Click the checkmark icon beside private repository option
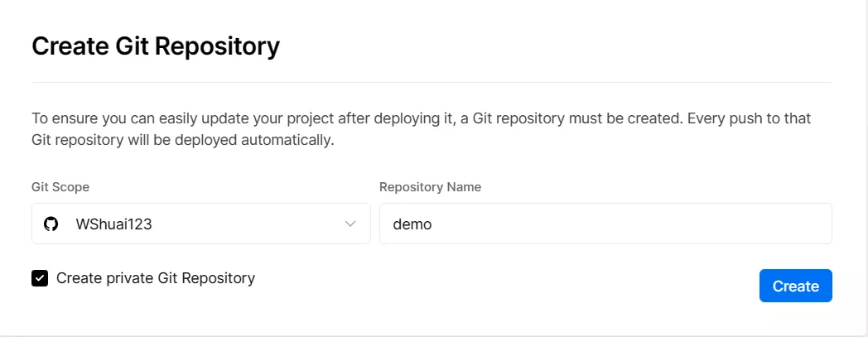The width and height of the screenshot is (868, 337). 40,278
